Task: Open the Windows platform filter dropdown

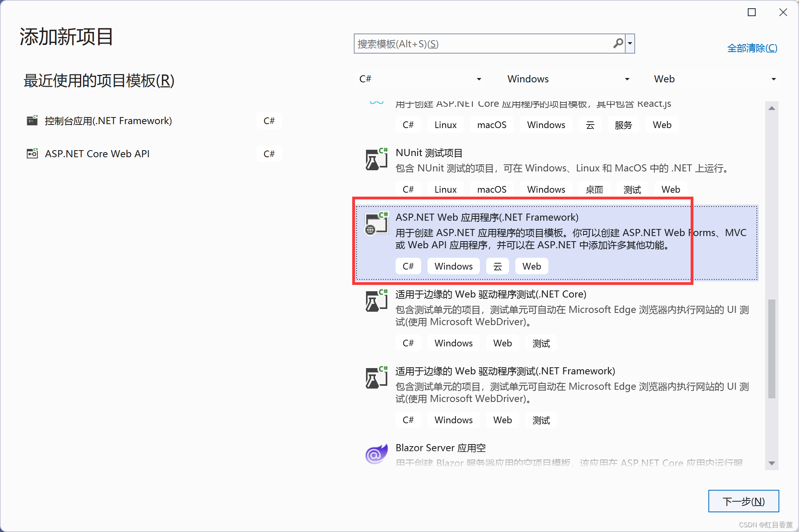Action: [568, 79]
